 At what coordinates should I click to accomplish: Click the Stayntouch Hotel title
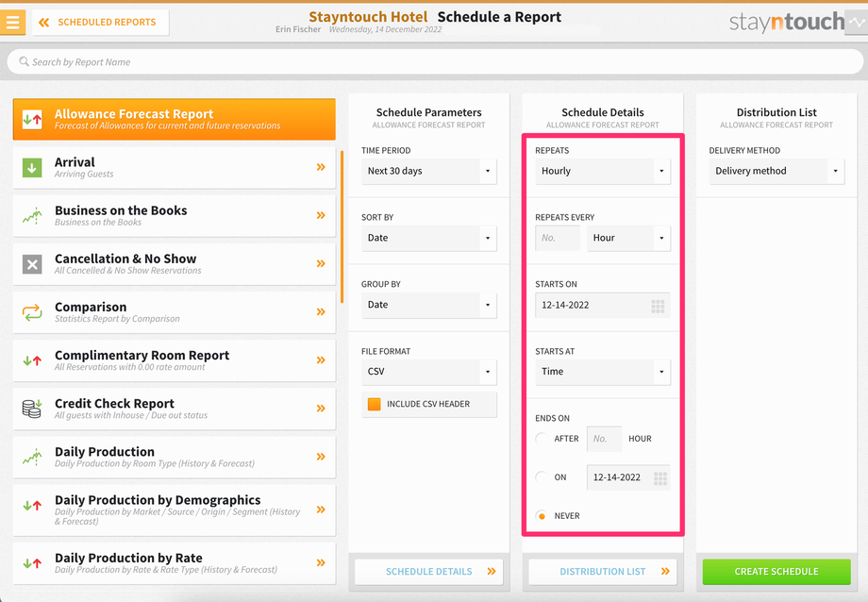pos(368,17)
